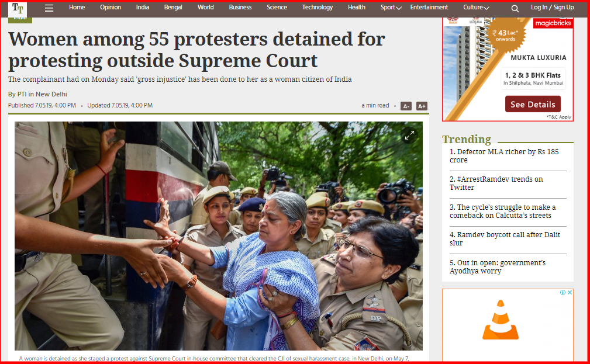Expand the Culture dropdown menu

476,7
